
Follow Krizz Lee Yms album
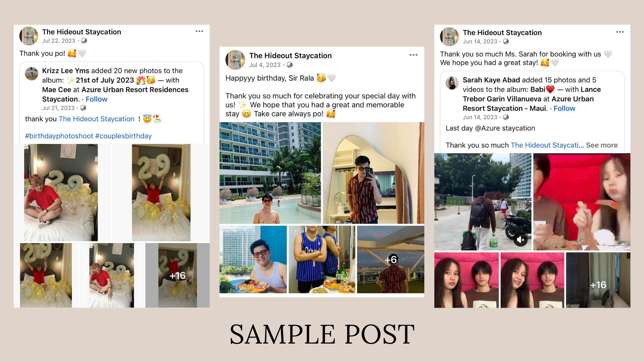coord(97,99)
